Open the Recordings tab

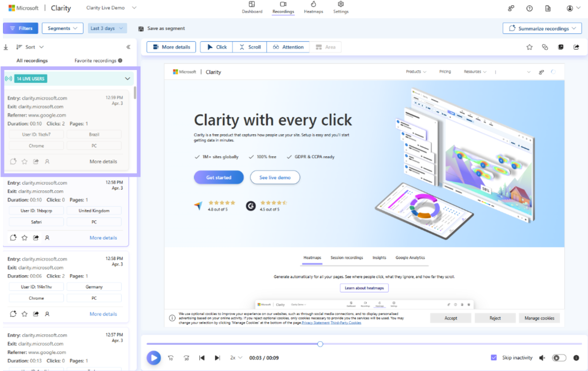pos(283,7)
